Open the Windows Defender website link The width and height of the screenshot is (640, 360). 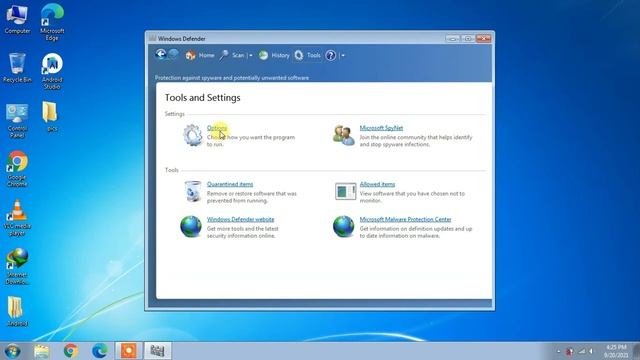tap(240, 219)
